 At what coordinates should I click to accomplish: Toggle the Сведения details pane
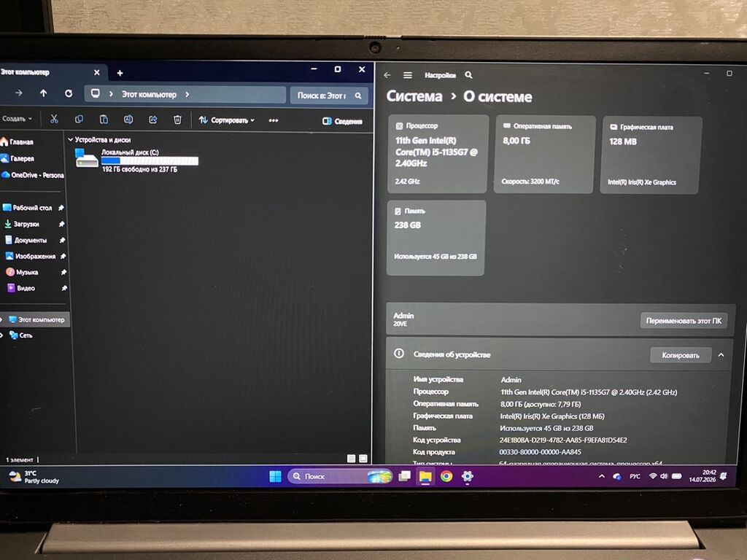(343, 122)
